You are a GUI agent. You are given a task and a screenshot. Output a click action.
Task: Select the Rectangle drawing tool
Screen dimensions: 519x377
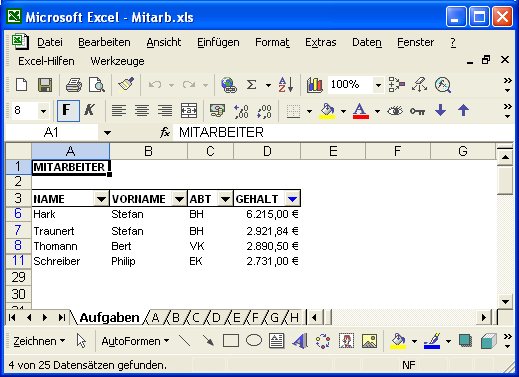click(x=231, y=341)
